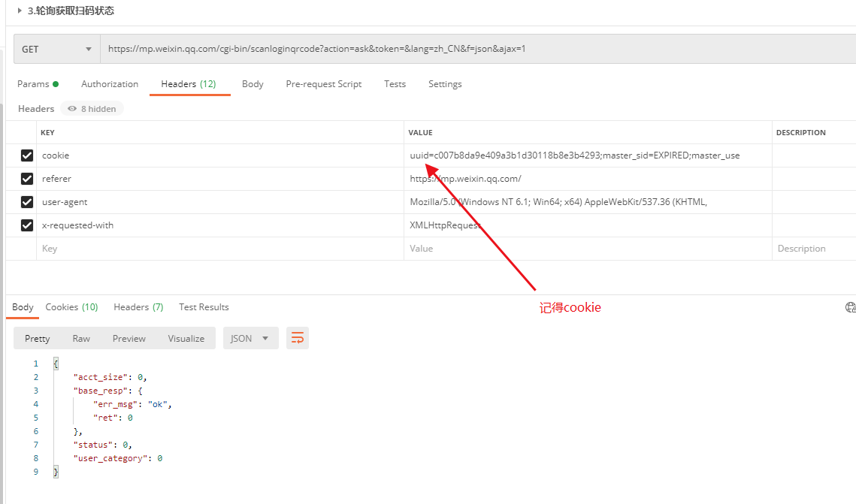The height and width of the screenshot is (504, 856).
Task: Select the response Body tab
Action: (x=23, y=307)
